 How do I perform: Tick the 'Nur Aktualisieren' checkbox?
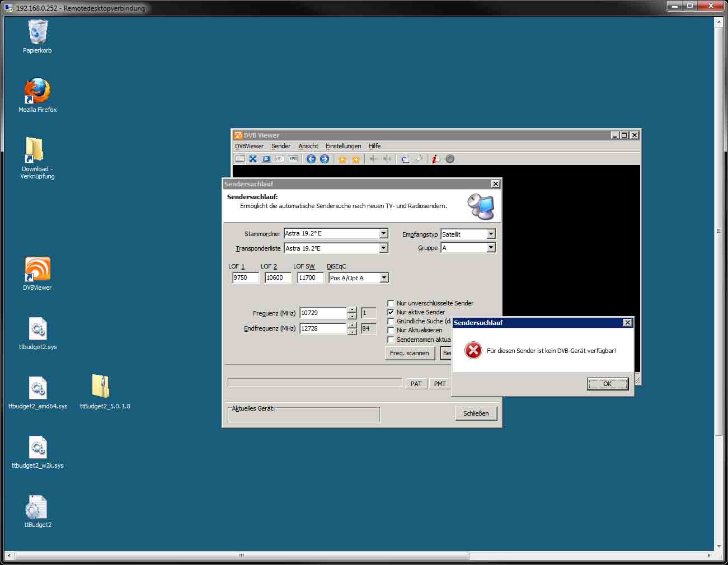(x=391, y=330)
